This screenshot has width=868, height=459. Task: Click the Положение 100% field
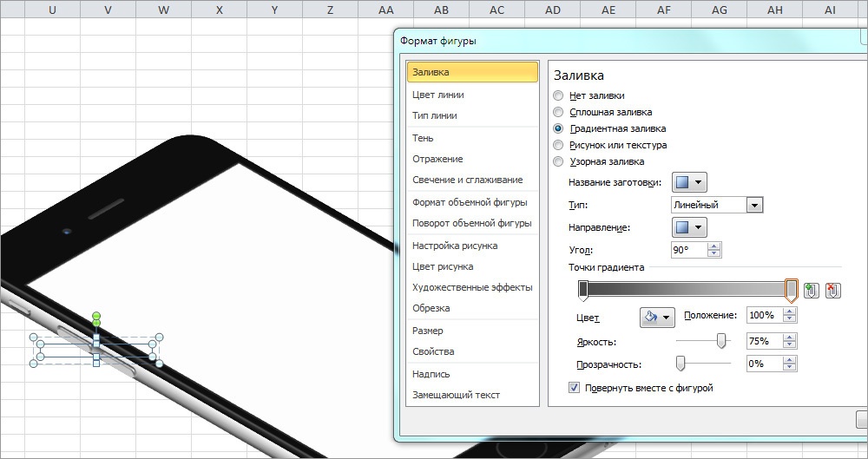point(764,315)
